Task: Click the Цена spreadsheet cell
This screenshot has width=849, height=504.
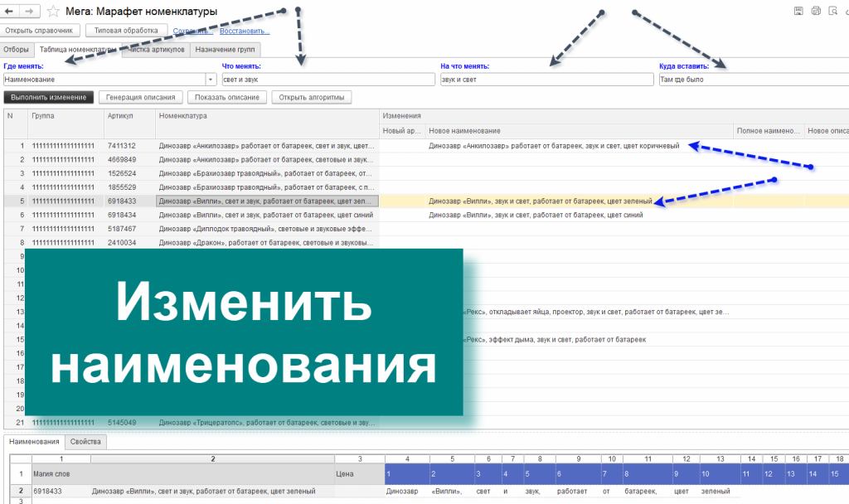Action: tap(360, 473)
